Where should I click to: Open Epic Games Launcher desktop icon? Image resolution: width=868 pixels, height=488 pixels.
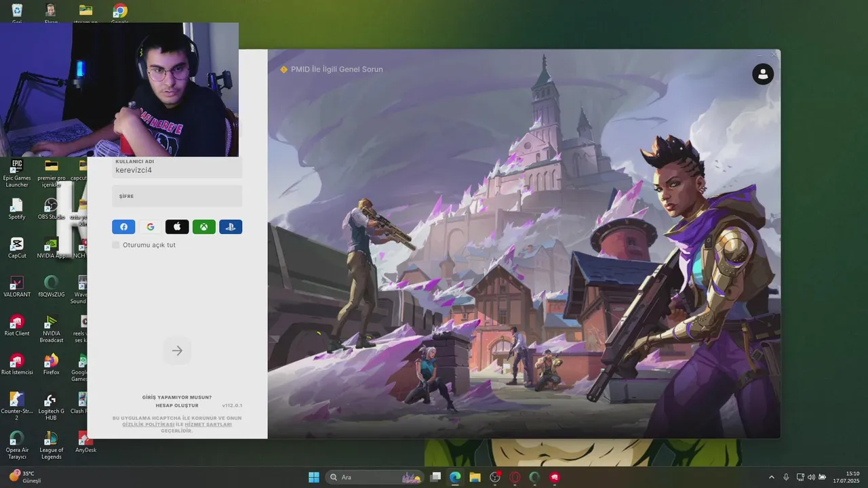point(17,174)
